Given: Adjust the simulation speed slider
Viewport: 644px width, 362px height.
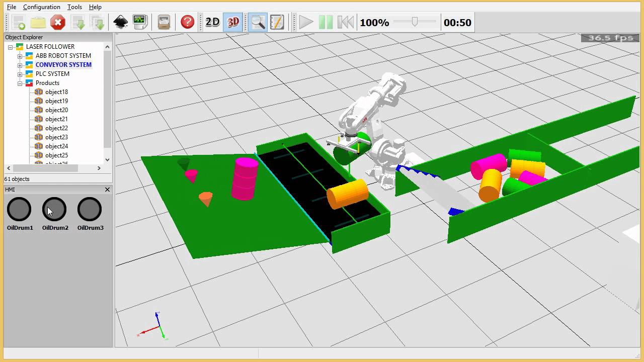Looking at the screenshot, I should pos(415,22).
